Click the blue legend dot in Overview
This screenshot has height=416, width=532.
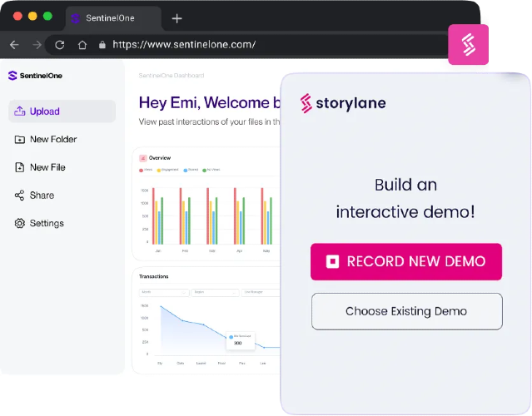[x=186, y=171]
